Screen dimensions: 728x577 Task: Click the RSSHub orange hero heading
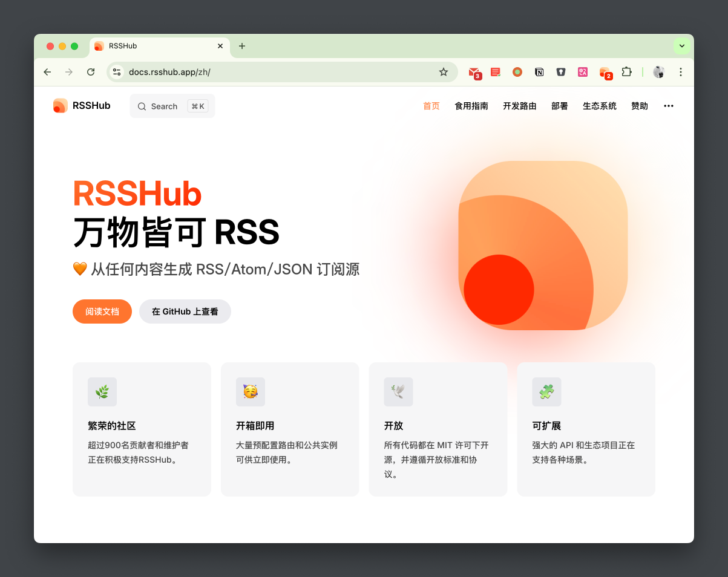[x=137, y=194]
